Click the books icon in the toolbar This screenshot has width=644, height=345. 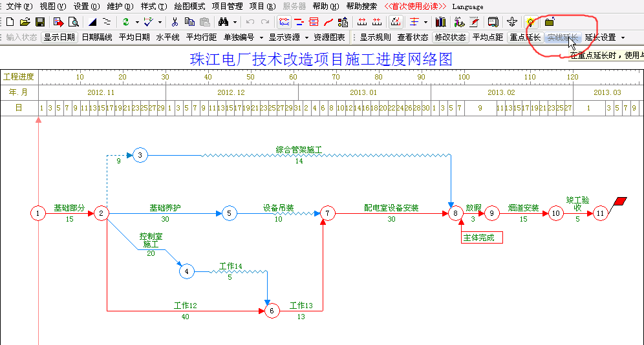(441, 22)
